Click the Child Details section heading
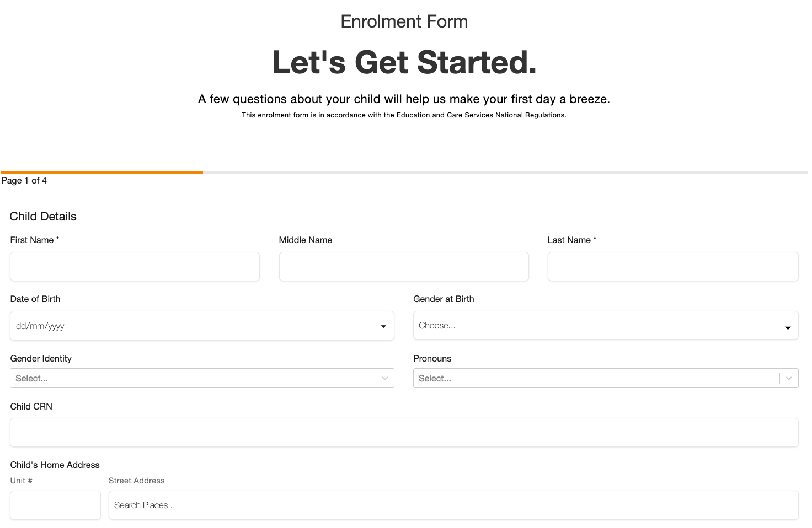The image size is (812, 528). click(x=42, y=216)
